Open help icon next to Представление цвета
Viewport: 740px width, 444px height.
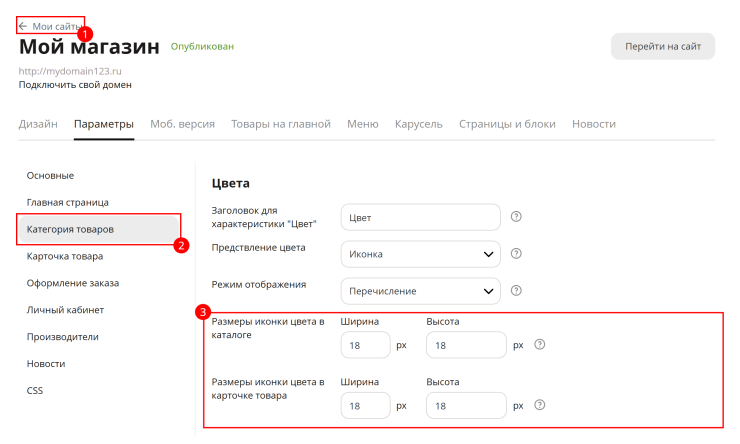point(516,253)
